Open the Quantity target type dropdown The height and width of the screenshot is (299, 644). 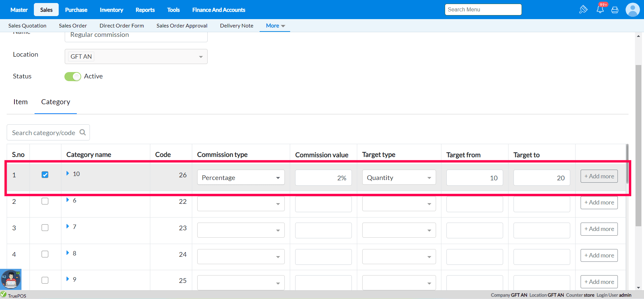pos(399,177)
